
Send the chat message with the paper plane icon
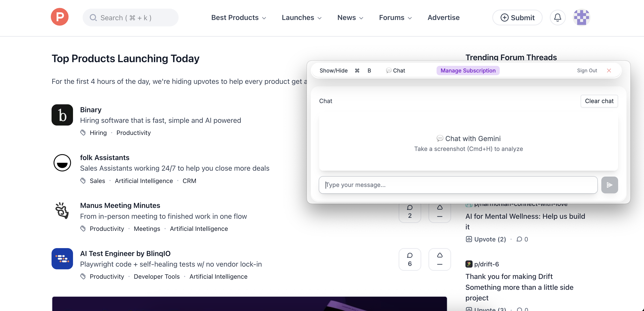[x=609, y=185]
